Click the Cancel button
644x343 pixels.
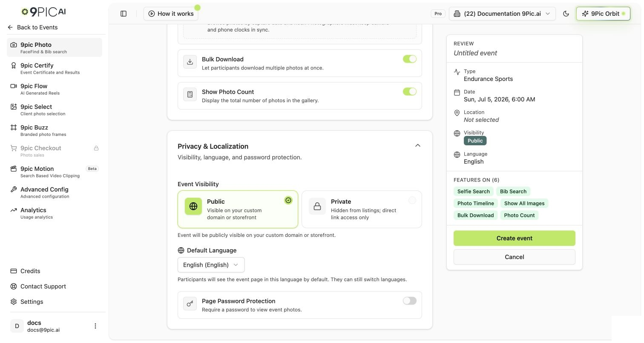[515, 257]
